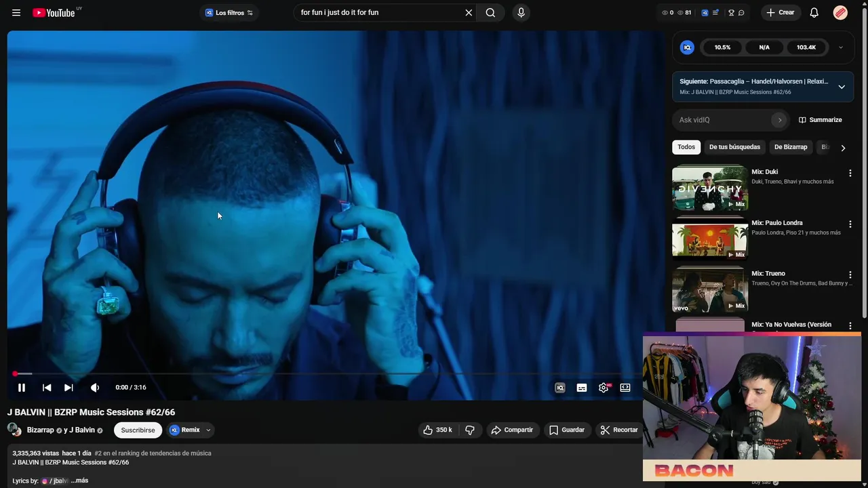Screen dimensions: 868x488
Task: Subscribe with the Suscribirse button
Action: point(138,430)
